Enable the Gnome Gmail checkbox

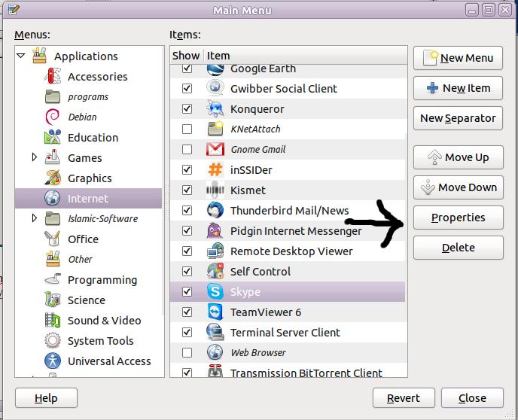pos(187,149)
